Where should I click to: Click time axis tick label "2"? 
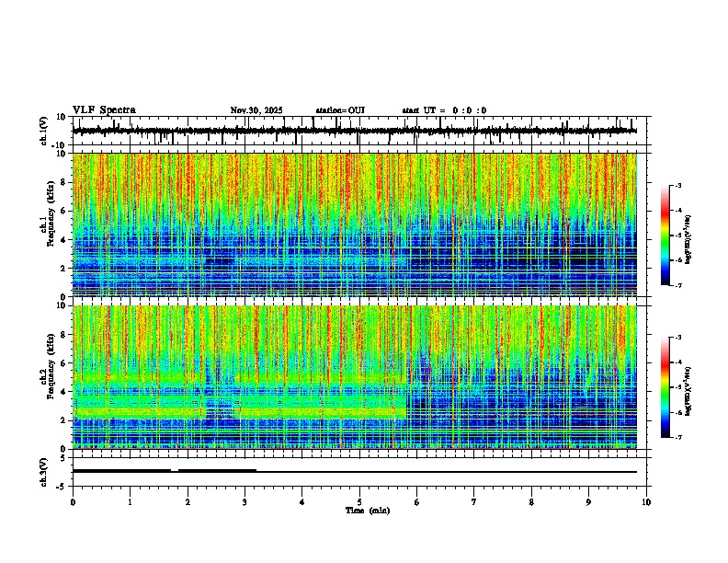[x=188, y=502]
